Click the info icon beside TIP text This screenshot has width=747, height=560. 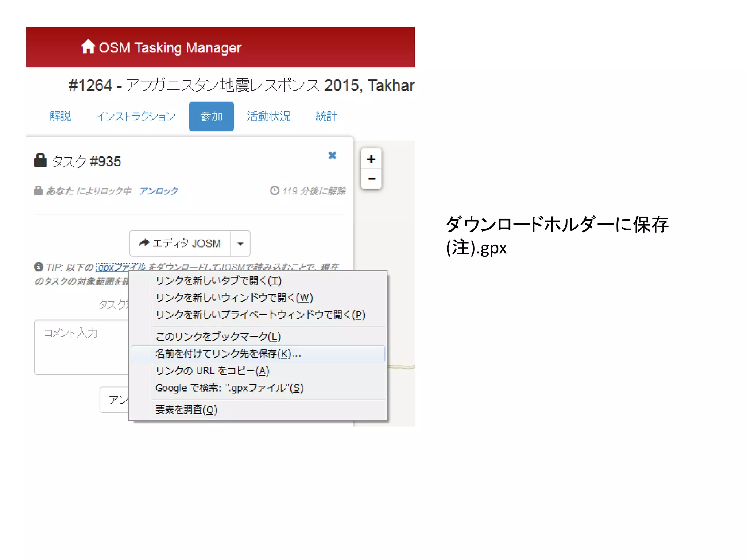click(x=39, y=267)
